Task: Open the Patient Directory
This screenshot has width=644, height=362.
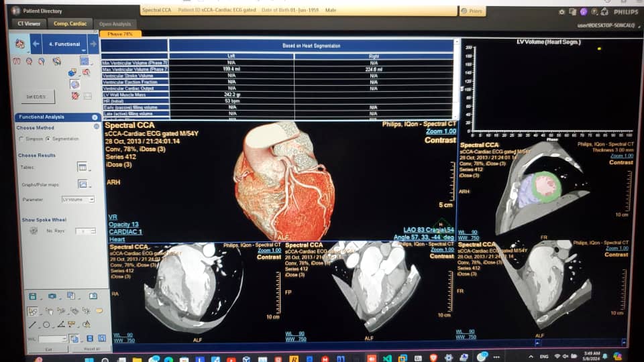Action: coord(37,11)
